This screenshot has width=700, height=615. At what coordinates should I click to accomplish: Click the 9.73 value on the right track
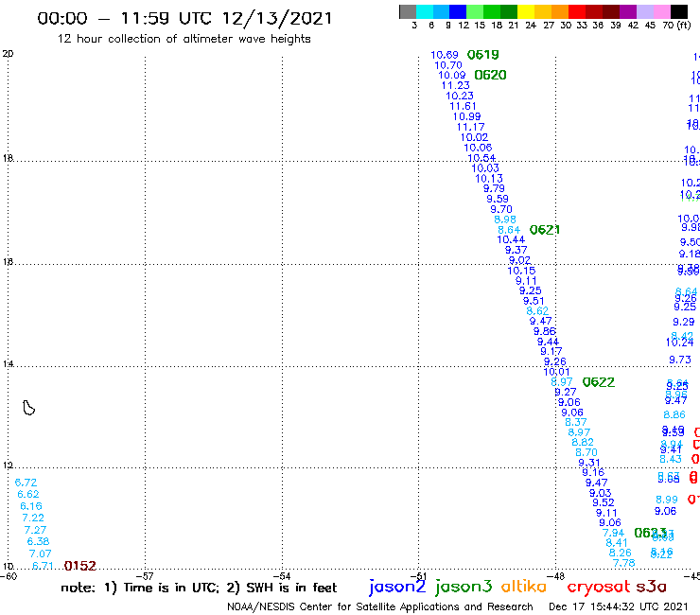pyautogui.click(x=680, y=360)
